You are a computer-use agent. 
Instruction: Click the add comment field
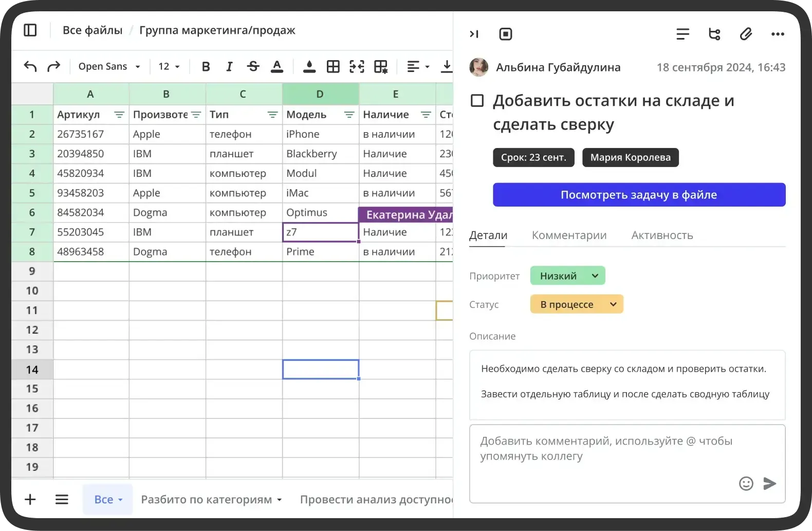click(627, 464)
